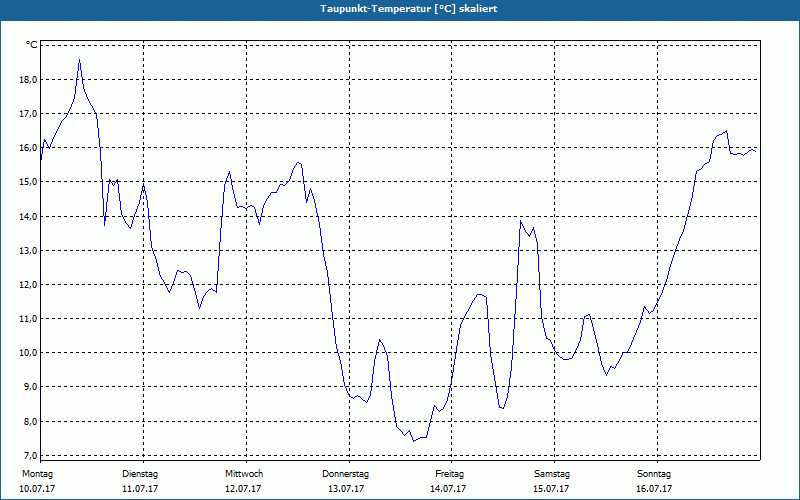
Task: Select the 16,0 y-axis label
Action: [29, 148]
